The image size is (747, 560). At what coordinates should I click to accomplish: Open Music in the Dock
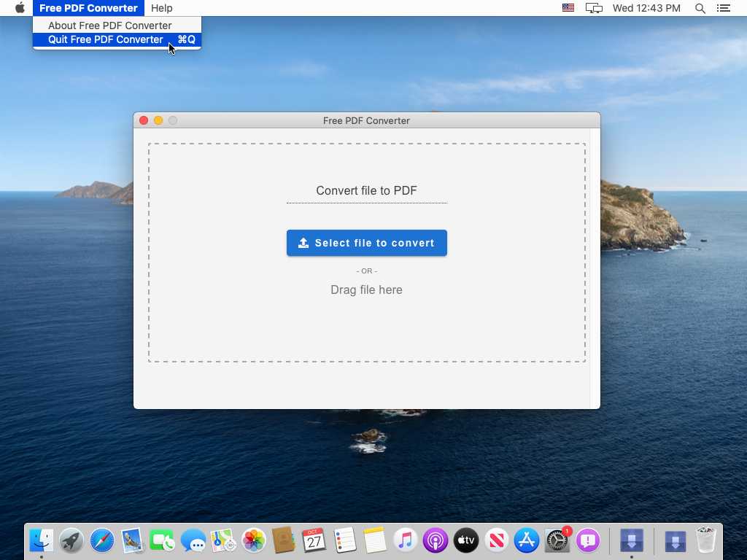(405, 540)
